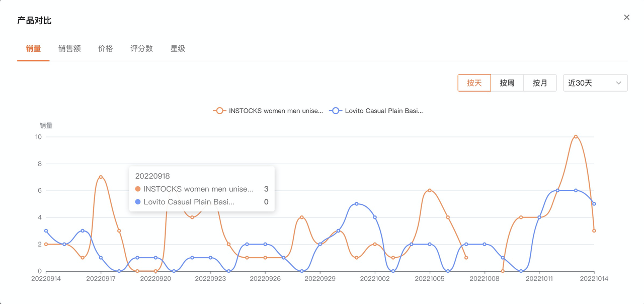Close the 产品对比 dialog
This screenshot has width=644, height=304.
[626, 17]
